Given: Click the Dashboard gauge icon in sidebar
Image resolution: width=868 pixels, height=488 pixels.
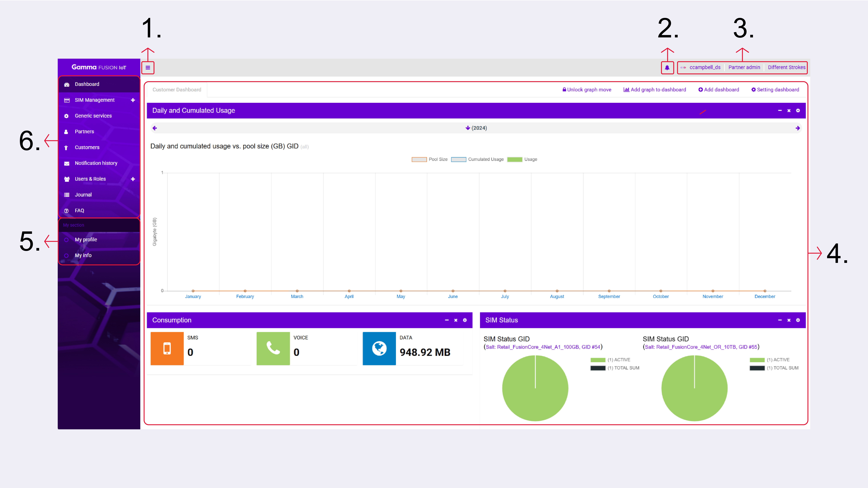Looking at the screenshot, I should point(67,85).
